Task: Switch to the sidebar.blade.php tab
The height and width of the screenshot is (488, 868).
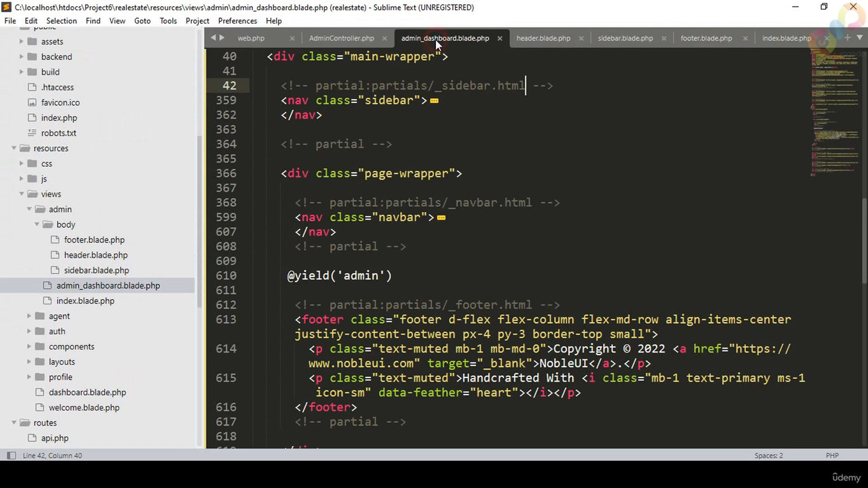Action: click(x=625, y=38)
